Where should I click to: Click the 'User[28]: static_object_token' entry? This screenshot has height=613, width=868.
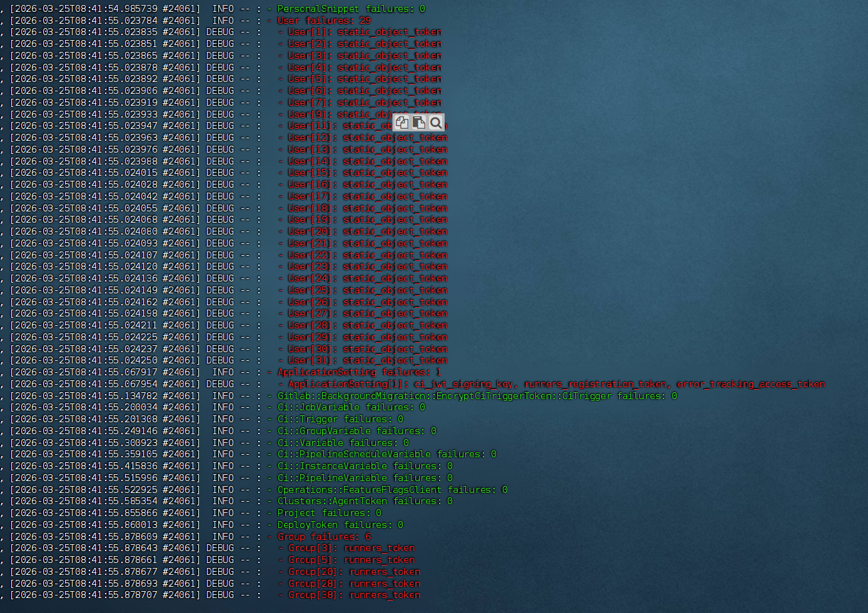[x=368, y=325]
